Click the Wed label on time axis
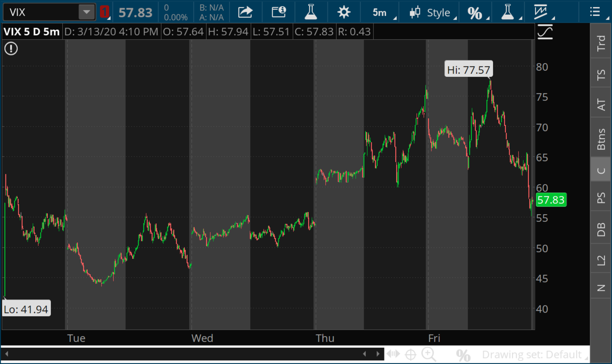The width and height of the screenshot is (612, 364). tap(202, 338)
